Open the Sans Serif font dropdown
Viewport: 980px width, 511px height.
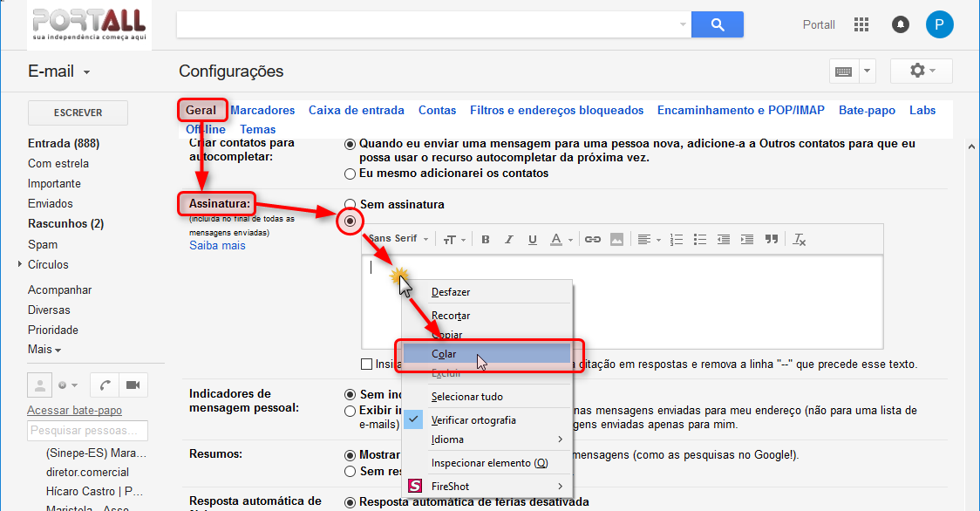click(x=399, y=239)
